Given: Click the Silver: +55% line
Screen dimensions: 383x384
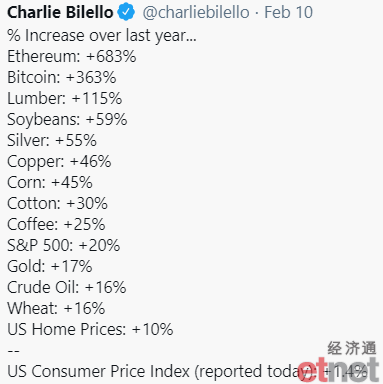Looking at the screenshot, I should coord(52,140).
